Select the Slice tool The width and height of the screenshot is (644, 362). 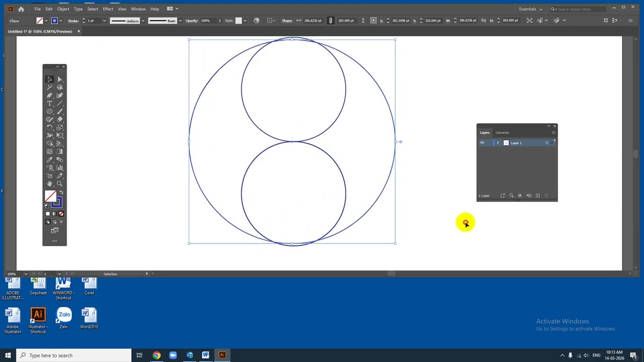tap(59, 176)
